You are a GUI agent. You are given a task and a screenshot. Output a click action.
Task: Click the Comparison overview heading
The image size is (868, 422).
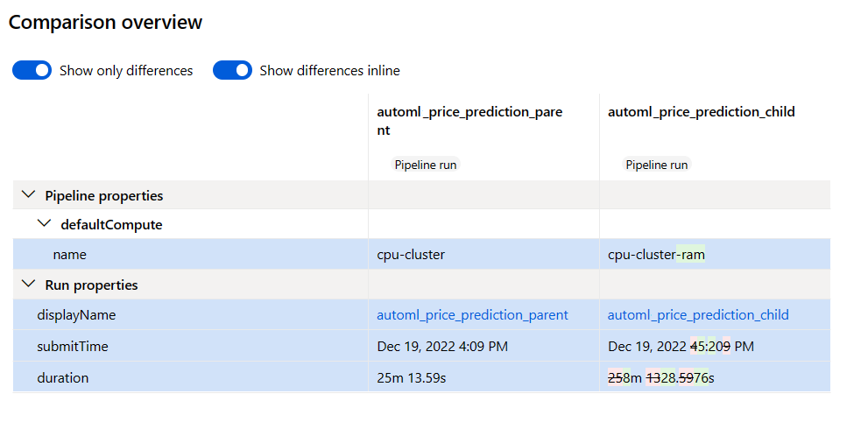(105, 23)
